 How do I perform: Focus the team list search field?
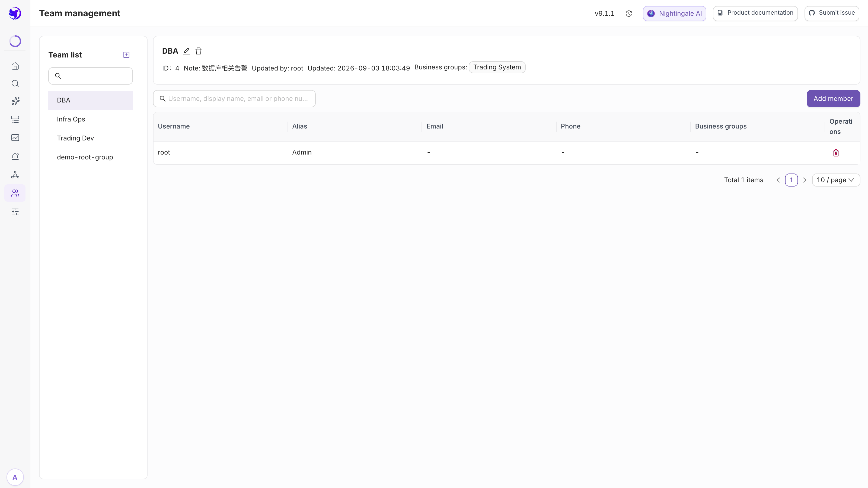(x=91, y=76)
